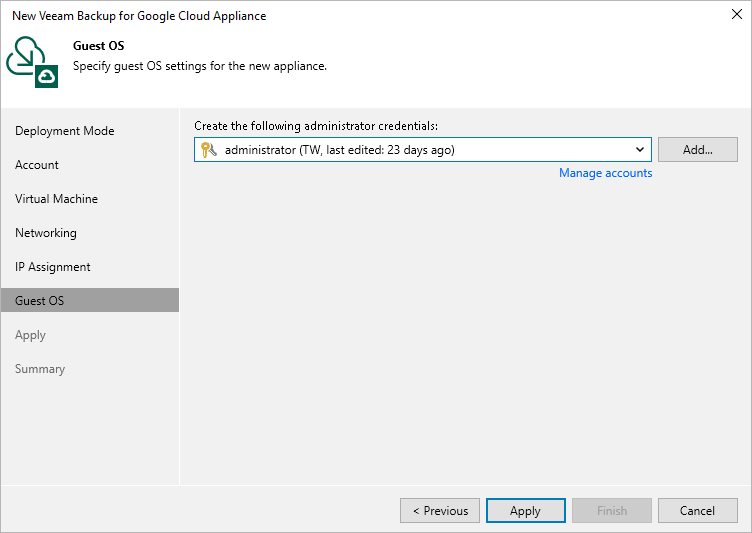The width and height of the screenshot is (752, 533).
Task: Click the window title 'New Veeam Backup for Google Cloud Appliance'
Action: 139,16
